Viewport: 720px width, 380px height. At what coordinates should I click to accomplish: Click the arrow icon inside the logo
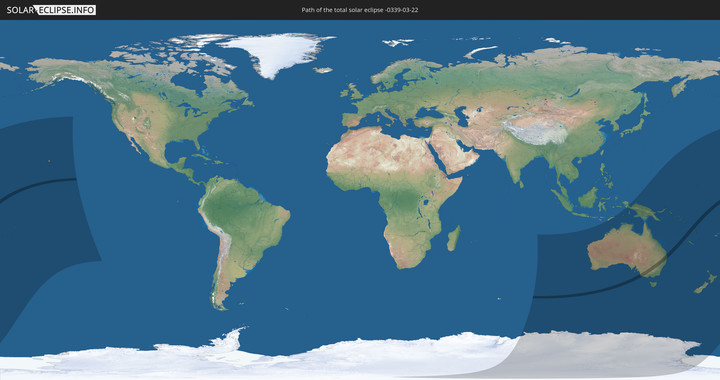pos(35,10)
